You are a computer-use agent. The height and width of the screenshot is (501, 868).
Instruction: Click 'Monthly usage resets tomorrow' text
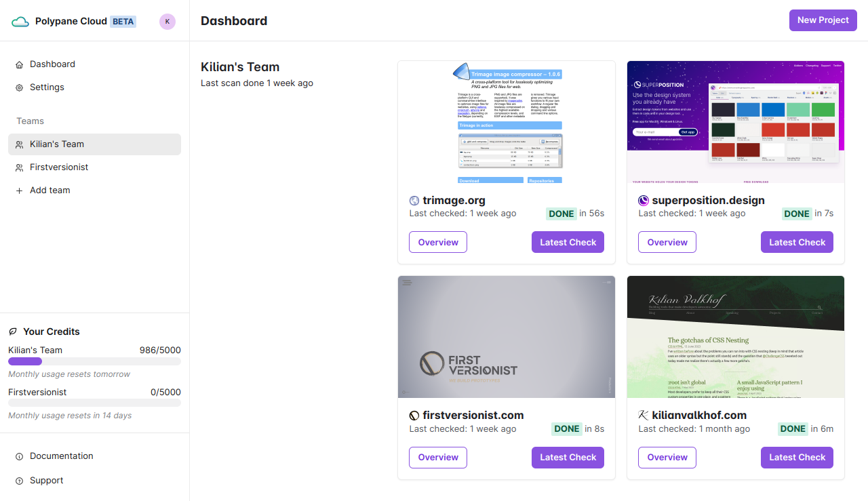(69, 374)
